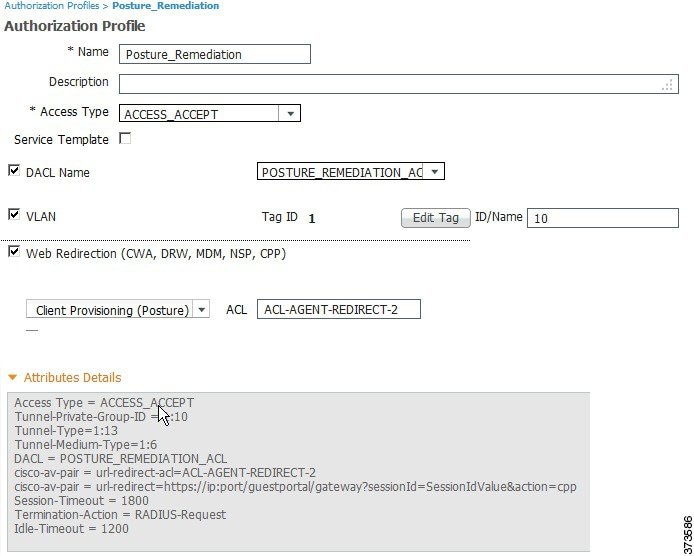Toggle the Web Redirection checkbox
This screenshot has width=694, height=556.
pos(14,252)
